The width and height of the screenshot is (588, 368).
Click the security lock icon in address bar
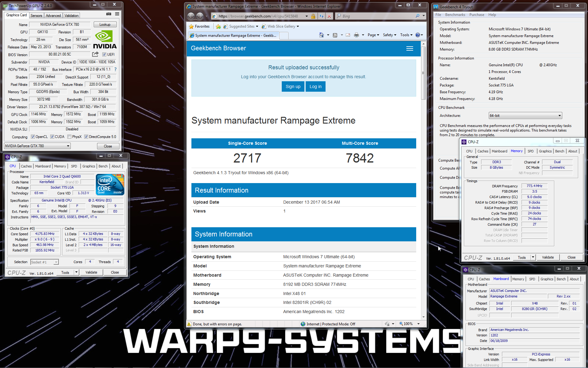(313, 16)
